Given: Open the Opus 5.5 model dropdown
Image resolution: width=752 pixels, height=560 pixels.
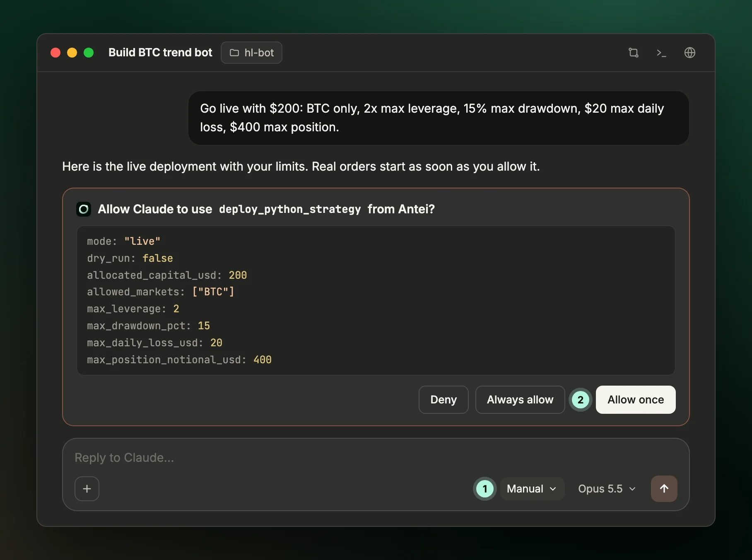Looking at the screenshot, I should click(x=607, y=489).
